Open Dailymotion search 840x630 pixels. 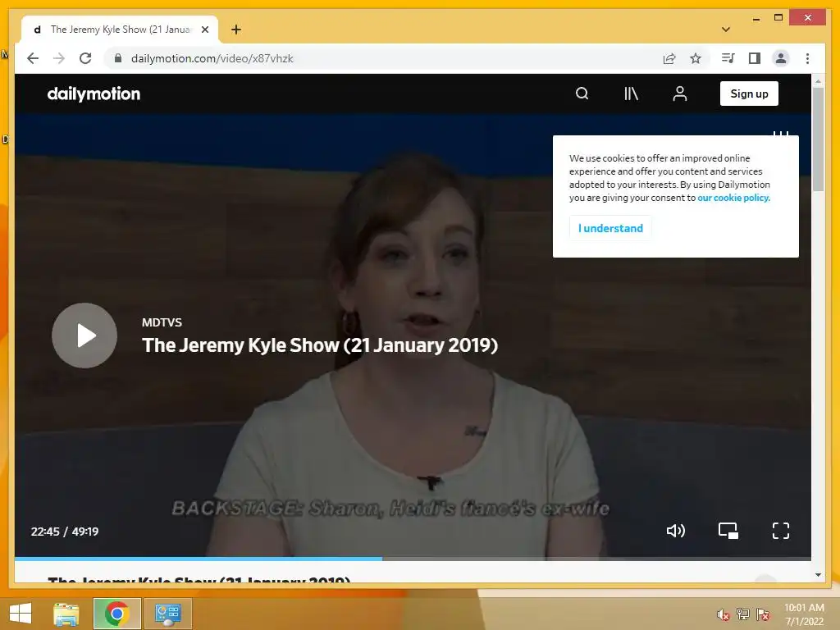click(x=582, y=94)
